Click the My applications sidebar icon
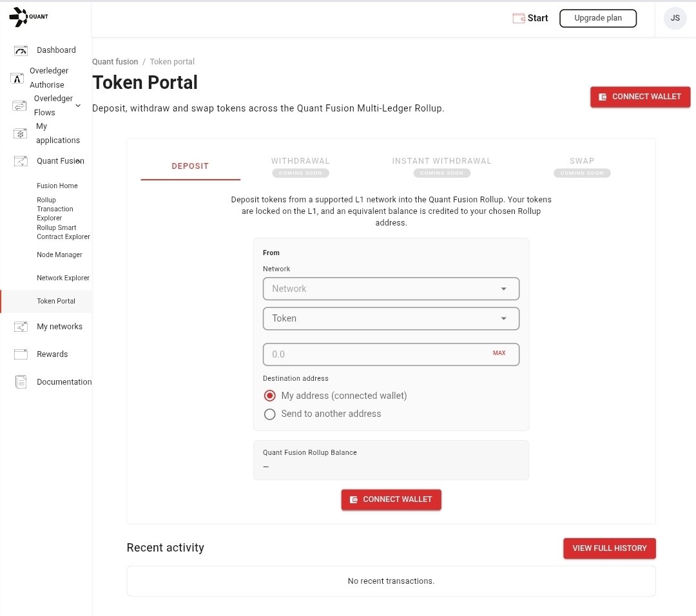The image size is (696, 616). pos(21,133)
